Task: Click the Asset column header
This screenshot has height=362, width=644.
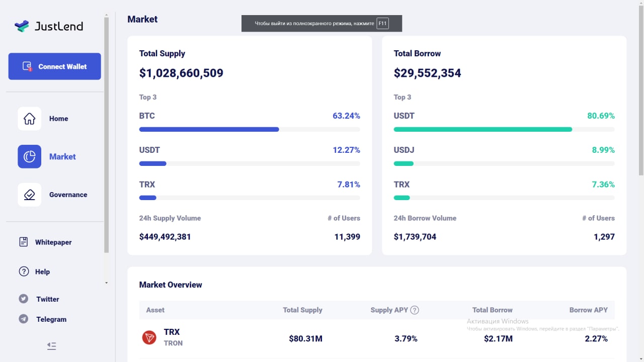Action: click(155, 310)
